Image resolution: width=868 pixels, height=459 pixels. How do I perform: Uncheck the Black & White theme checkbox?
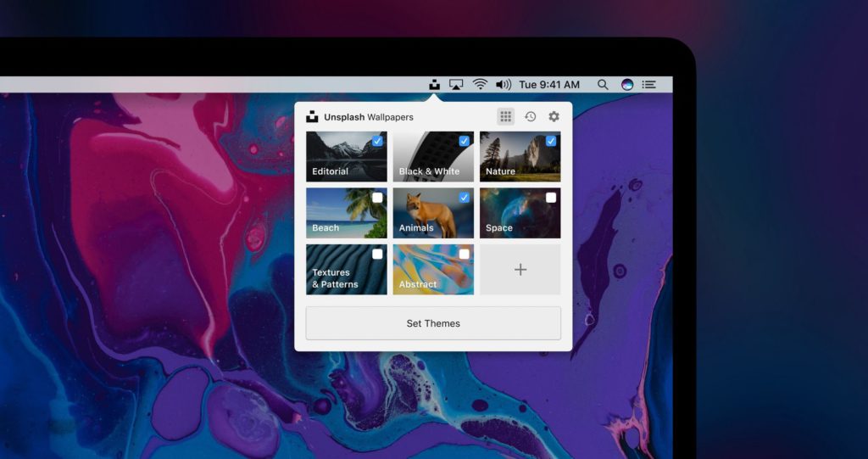pos(464,142)
